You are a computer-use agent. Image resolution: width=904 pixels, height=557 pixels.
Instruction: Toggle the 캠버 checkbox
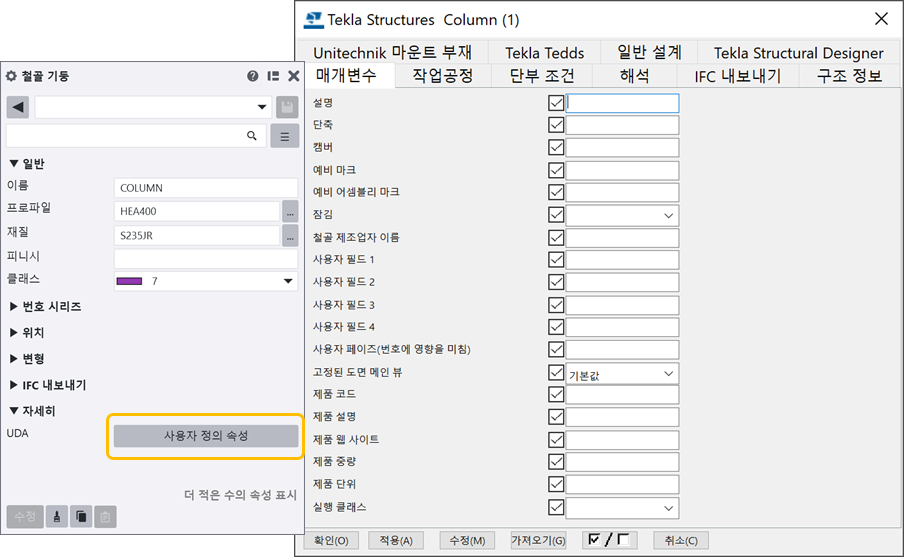[x=556, y=147]
